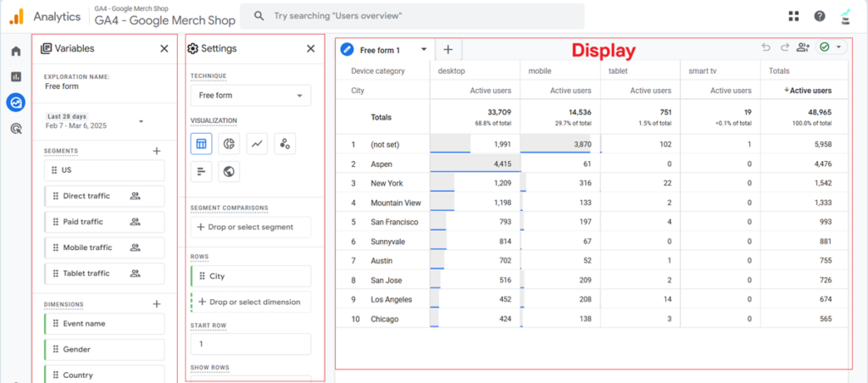Sort by Totals Active users column
868x383 pixels.
pos(808,90)
